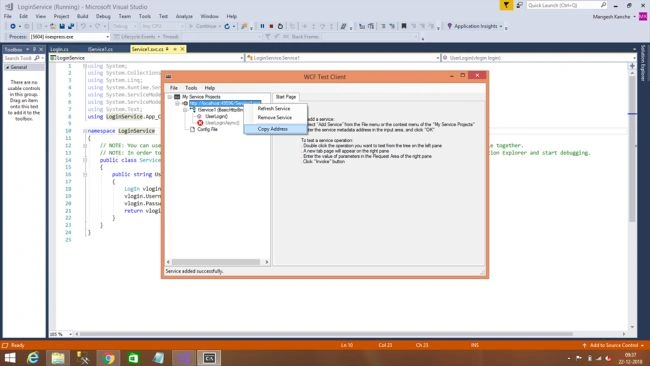Viewport: 650px width, 366px height.
Task: Open the UserLogin member dropdown
Action: click(x=539, y=58)
